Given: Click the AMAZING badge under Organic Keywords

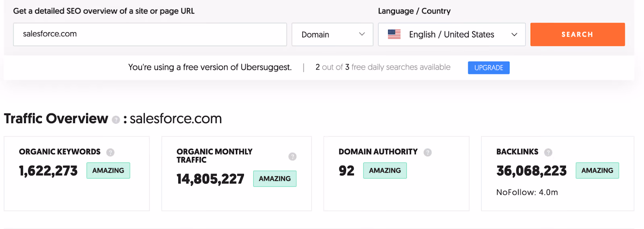Looking at the screenshot, I should click(x=108, y=170).
